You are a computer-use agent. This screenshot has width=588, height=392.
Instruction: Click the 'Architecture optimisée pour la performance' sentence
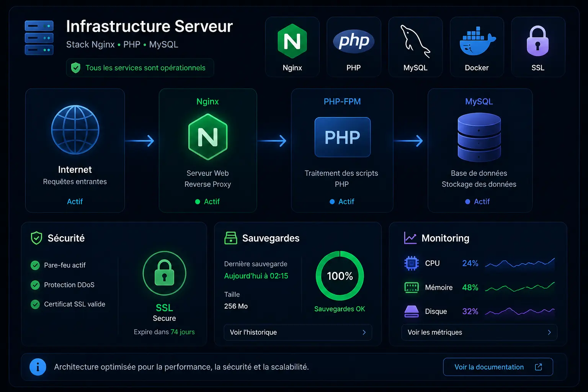(181, 367)
